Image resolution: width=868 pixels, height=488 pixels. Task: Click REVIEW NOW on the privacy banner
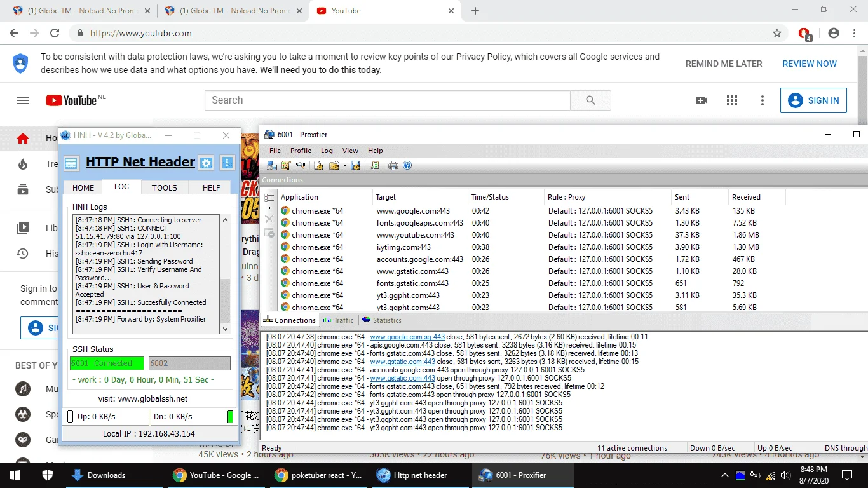point(810,64)
